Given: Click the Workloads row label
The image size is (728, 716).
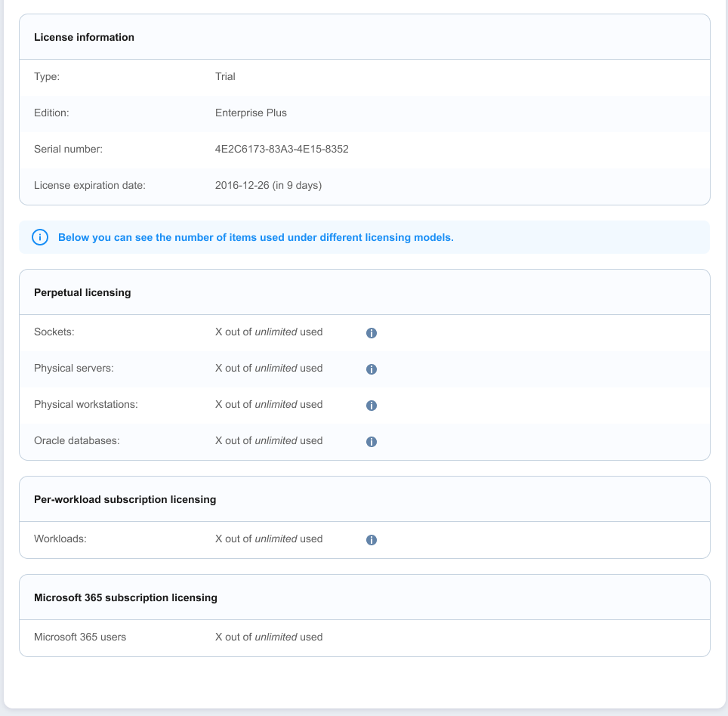Looking at the screenshot, I should pos(60,539).
